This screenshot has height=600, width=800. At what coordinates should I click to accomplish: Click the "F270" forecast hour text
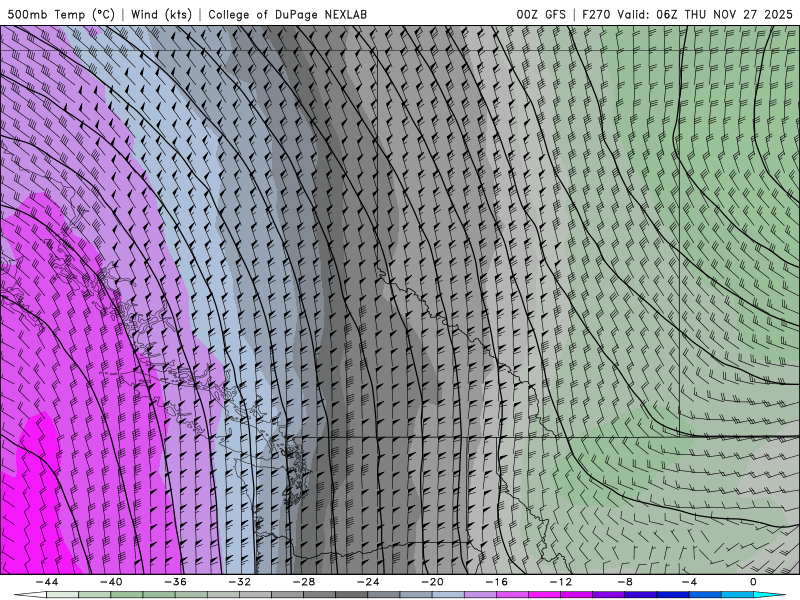596,14
